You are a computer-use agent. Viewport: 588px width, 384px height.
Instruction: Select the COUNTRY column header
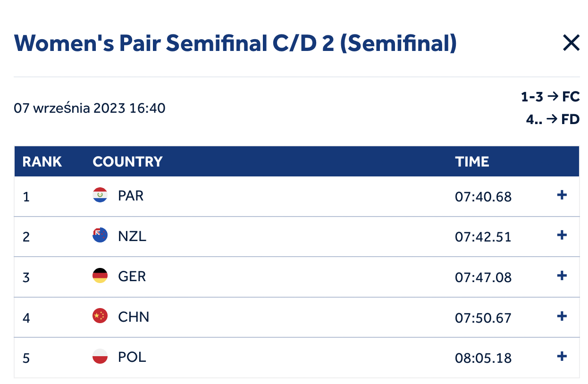(127, 162)
